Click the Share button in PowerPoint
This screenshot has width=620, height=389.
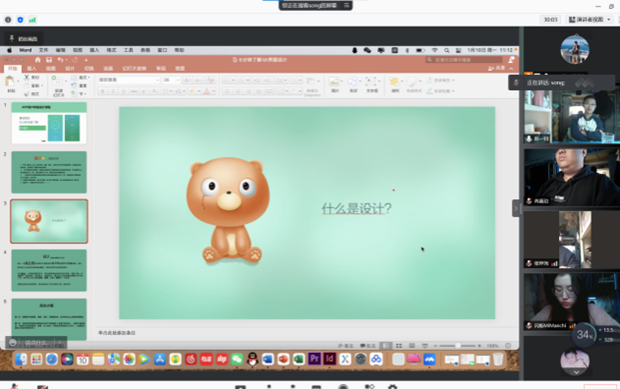(x=497, y=68)
